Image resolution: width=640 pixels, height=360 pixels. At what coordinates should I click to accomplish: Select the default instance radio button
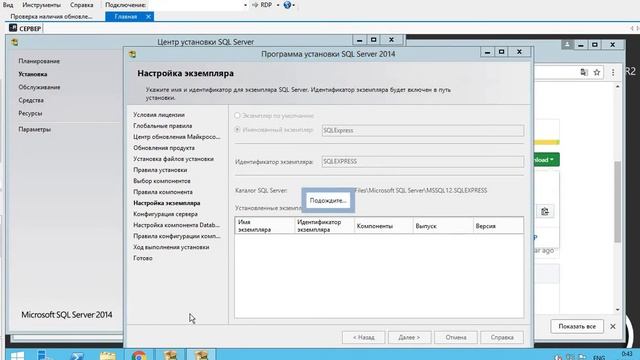tap(237, 116)
